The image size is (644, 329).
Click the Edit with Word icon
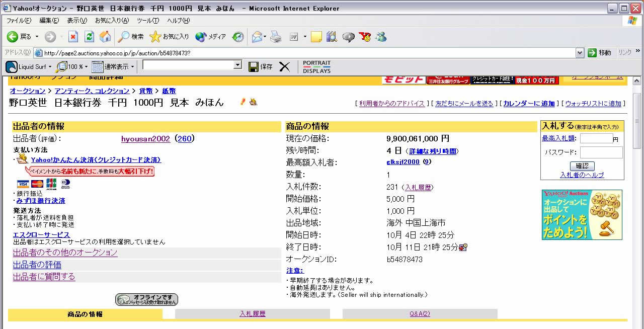tap(294, 37)
